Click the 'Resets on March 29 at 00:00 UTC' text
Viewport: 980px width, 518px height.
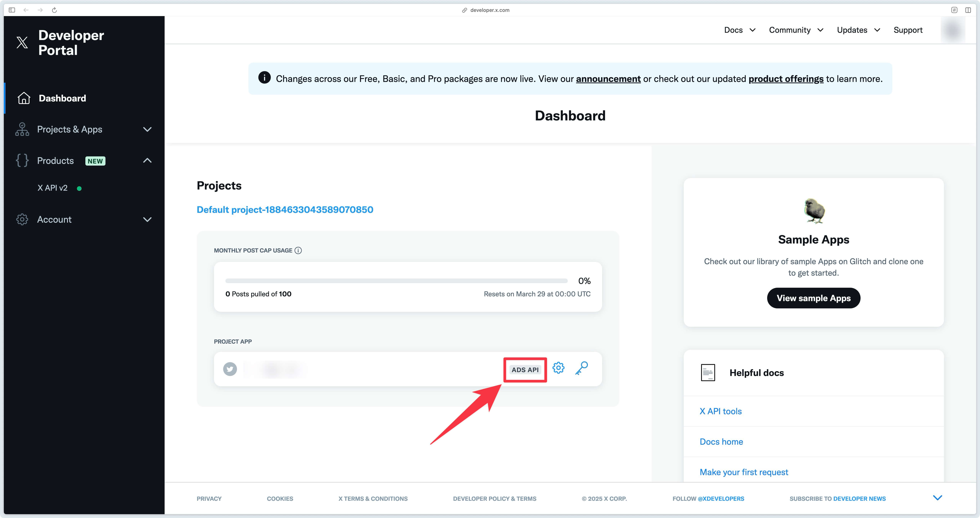(x=537, y=294)
